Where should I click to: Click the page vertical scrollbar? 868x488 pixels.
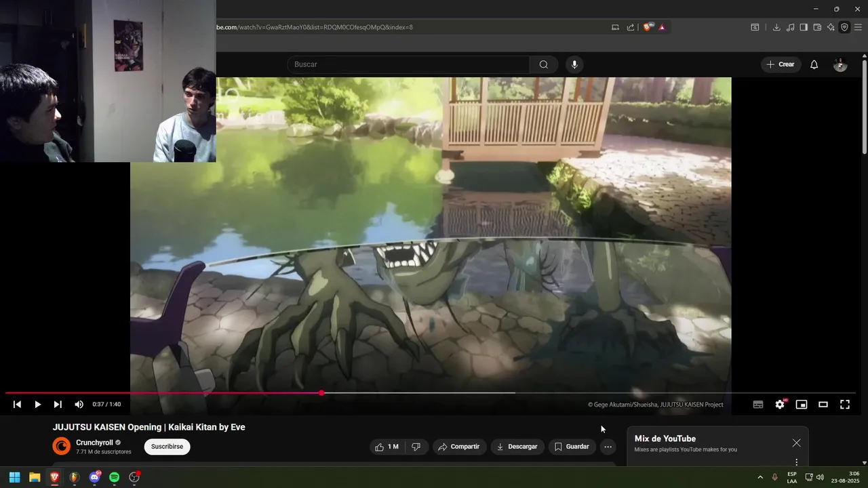click(864, 107)
